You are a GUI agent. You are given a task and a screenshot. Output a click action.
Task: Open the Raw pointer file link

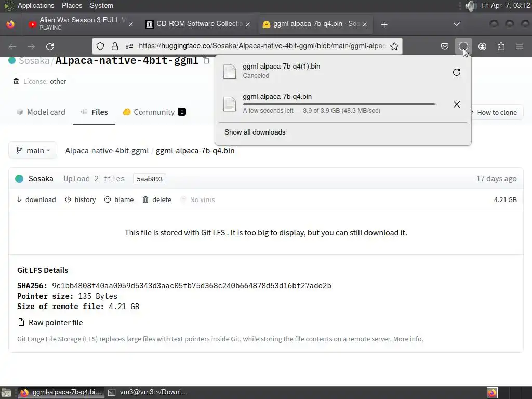tap(56, 323)
